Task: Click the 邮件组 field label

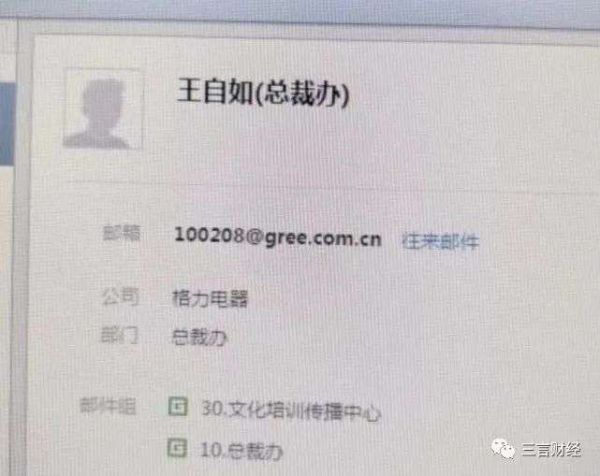Action: [x=108, y=406]
